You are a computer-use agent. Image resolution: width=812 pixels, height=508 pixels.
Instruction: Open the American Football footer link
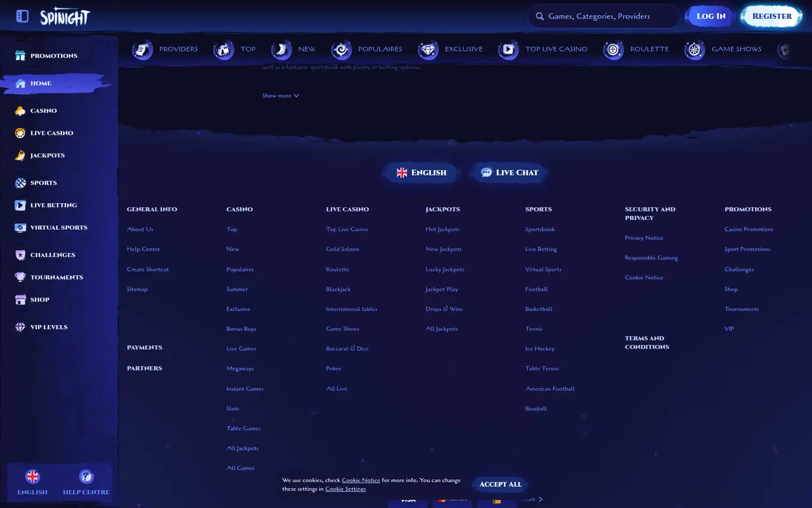[x=550, y=389]
